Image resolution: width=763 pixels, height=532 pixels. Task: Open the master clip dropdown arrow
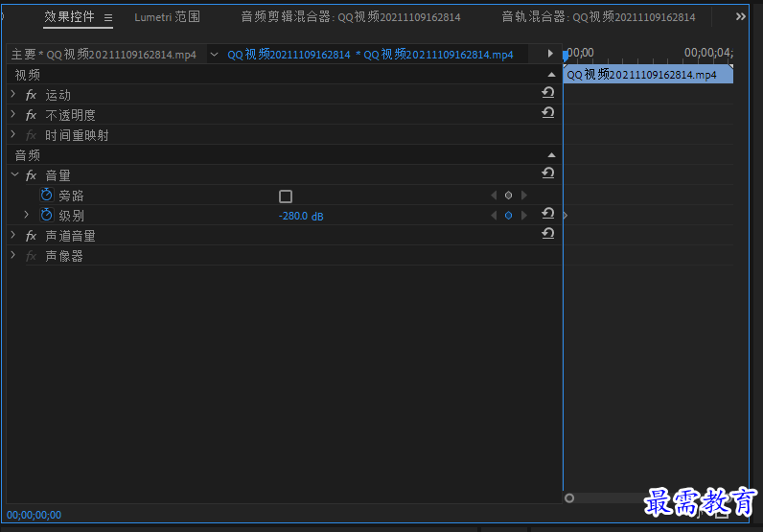coord(214,55)
